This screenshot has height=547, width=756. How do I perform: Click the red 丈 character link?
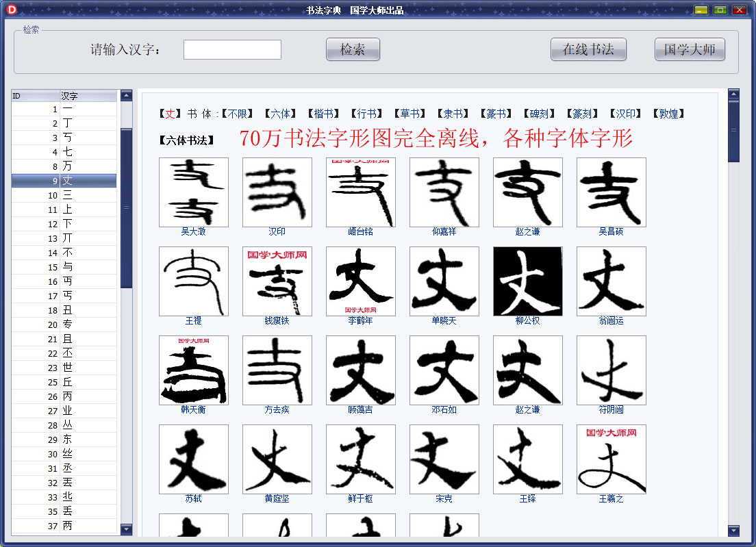pos(171,114)
